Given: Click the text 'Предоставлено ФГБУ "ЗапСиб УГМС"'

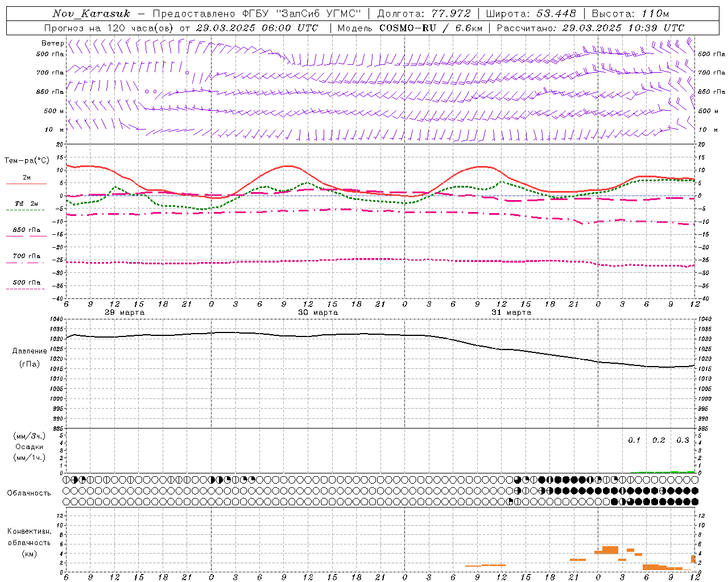Looking at the screenshot, I should click(258, 14).
